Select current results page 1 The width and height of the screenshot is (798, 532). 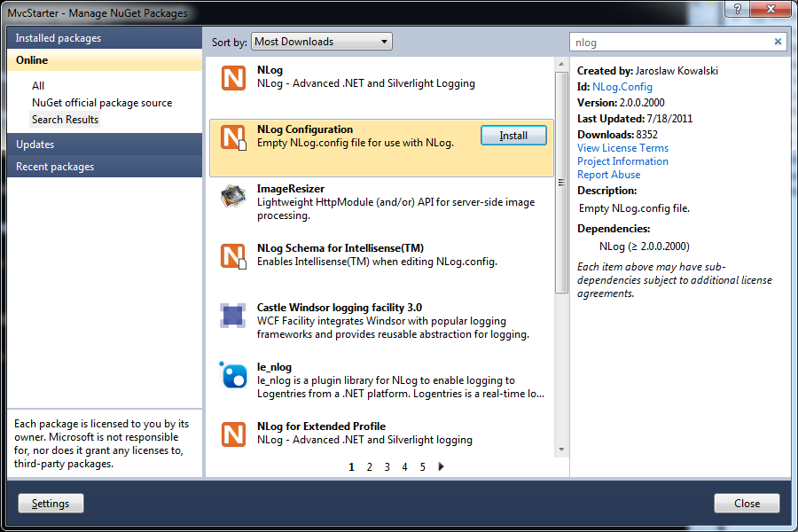click(351, 467)
